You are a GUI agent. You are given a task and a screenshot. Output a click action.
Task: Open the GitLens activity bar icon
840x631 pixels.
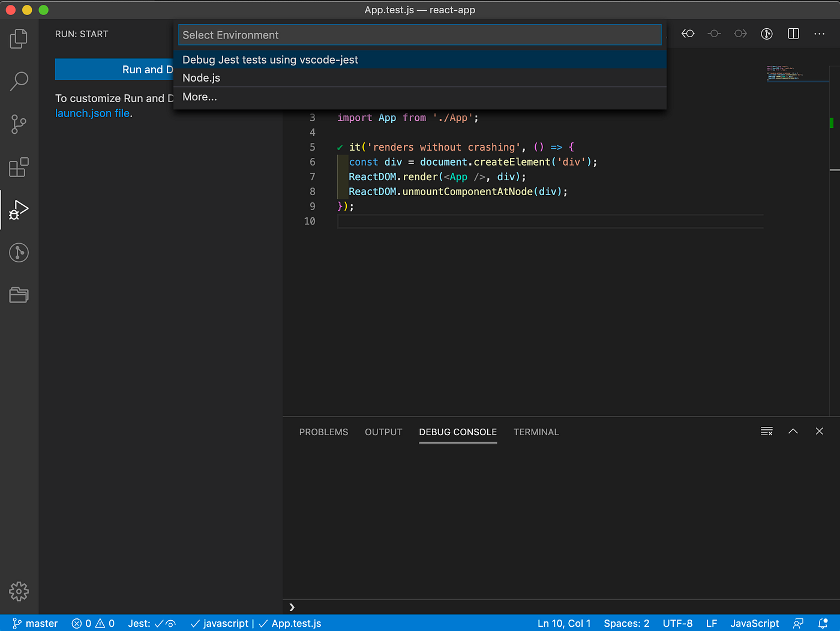pyautogui.click(x=19, y=253)
